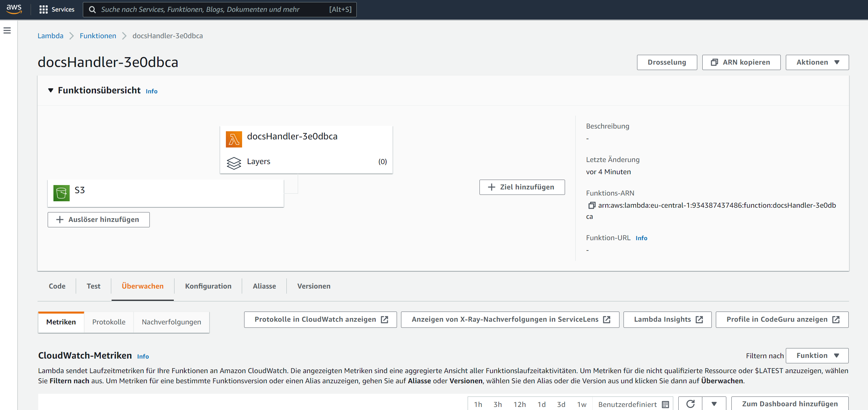The width and height of the screenshot is (868, 410).
Task: Open Lambda Insights
Action: tap(667, 320)
